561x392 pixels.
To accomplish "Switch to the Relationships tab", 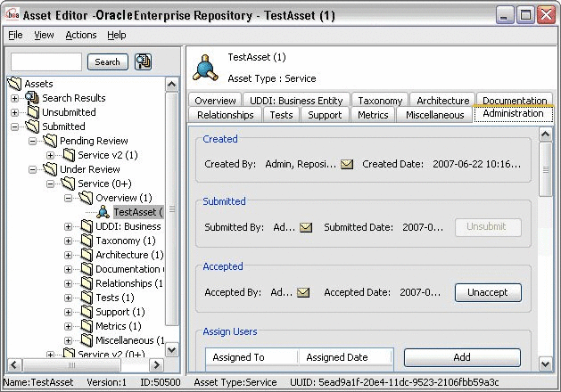I will (225, 115).
